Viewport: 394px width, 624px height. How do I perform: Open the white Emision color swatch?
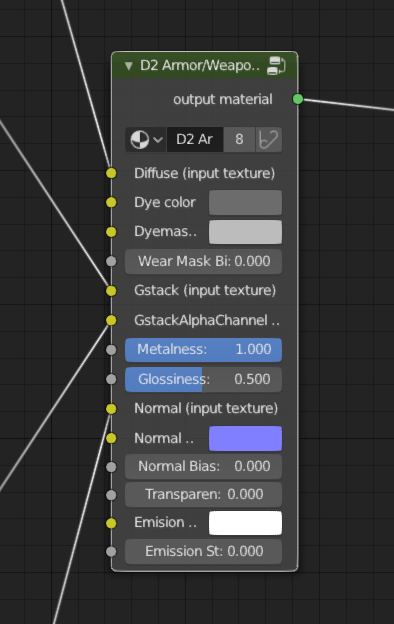click(246, 523)
